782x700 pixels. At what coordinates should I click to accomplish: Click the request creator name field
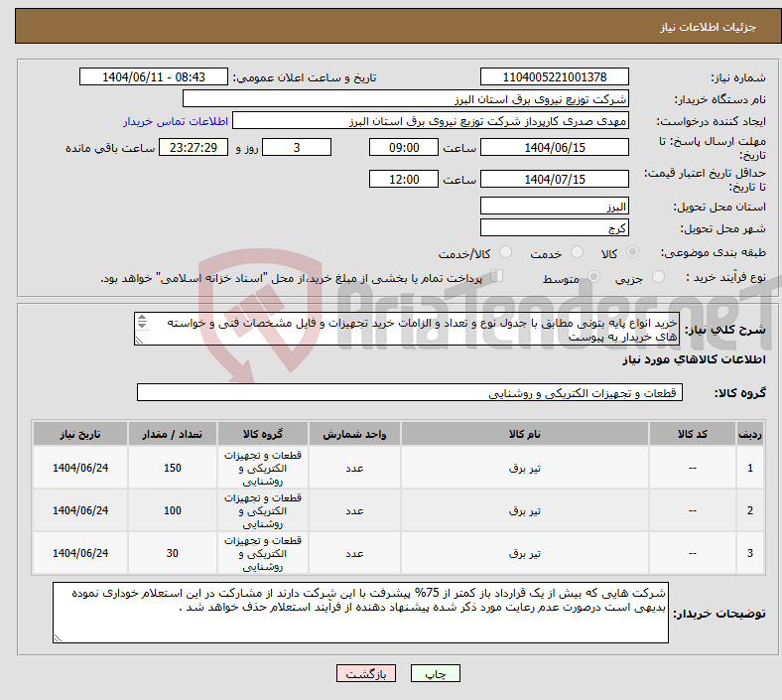pyautogui.click(x=431, y=121)
